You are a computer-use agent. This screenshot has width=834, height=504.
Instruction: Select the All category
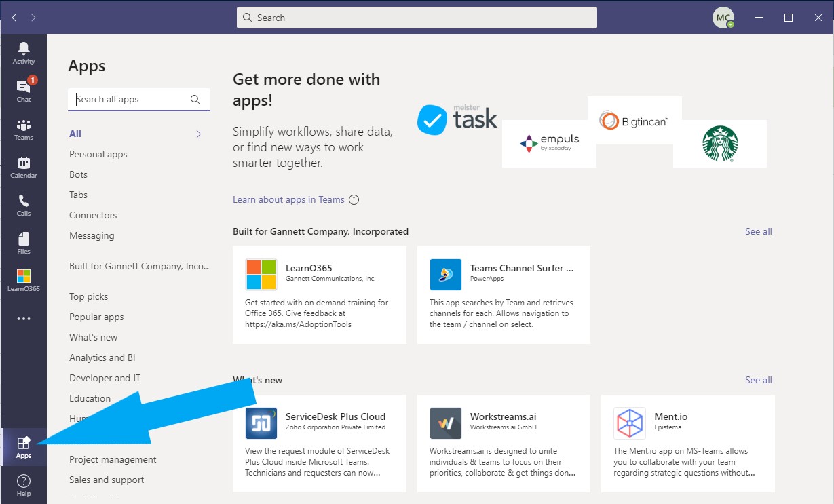coord(75,134)
